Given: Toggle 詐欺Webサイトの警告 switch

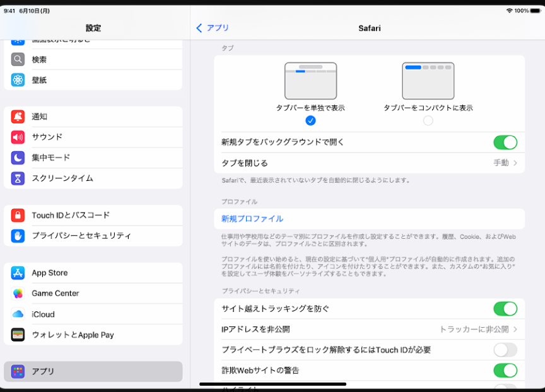Looking at the screenshot, I should (x=505, y=371).
